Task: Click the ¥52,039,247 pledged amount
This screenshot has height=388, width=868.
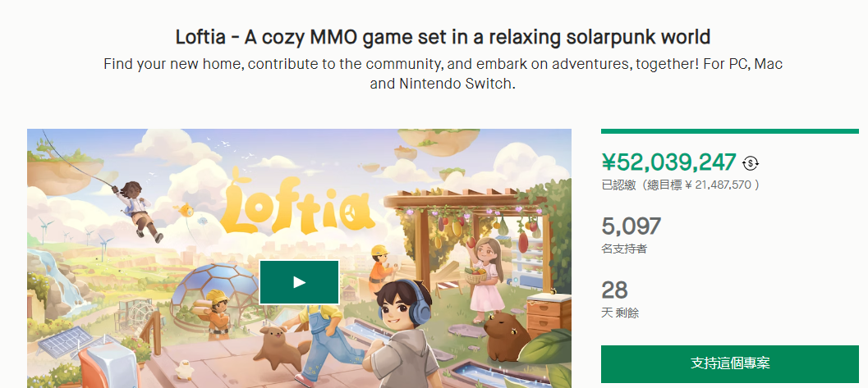Action: pyautogui.click(x=669, y=162)
